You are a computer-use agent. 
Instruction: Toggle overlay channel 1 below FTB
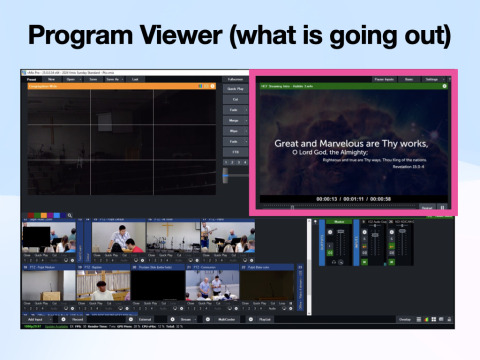click(x=226, y=162)
